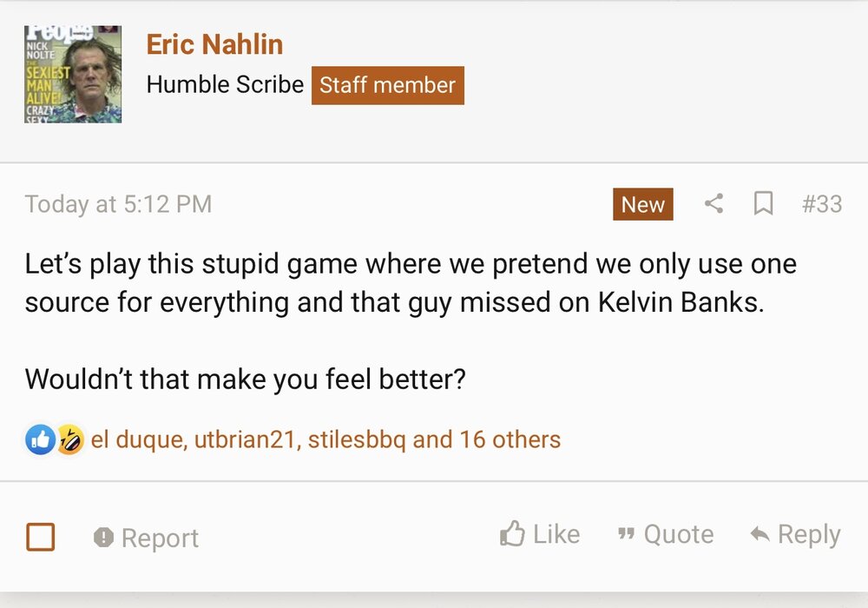The height and width of the screenshot is (608, 868).
Task: Tick the post selection checkbox
Action: (x=41, y=538)
